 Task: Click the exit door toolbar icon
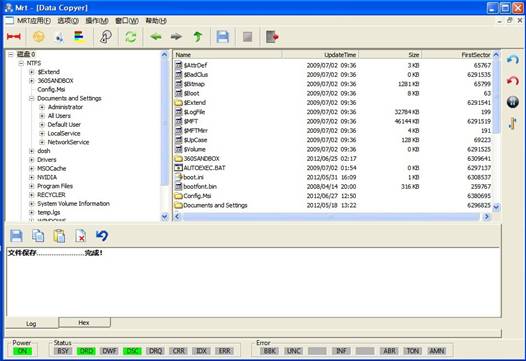point(272,37)
